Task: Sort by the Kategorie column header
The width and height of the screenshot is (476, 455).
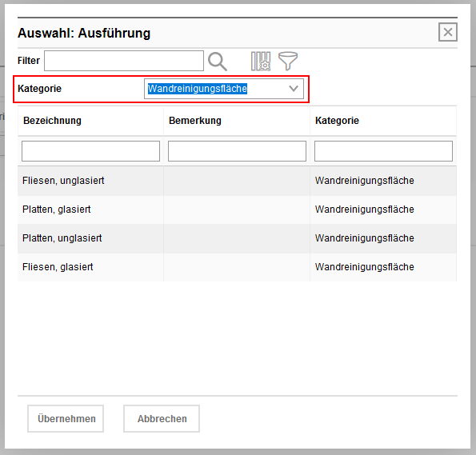Action: pos(337,121)
